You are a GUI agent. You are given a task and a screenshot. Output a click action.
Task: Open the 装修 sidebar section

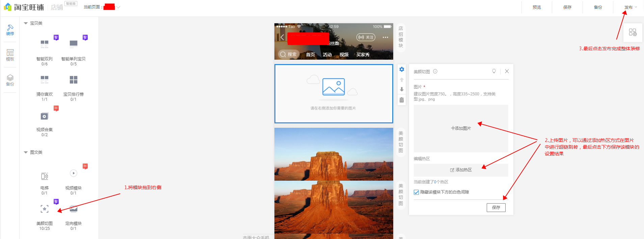pos(10,30)
